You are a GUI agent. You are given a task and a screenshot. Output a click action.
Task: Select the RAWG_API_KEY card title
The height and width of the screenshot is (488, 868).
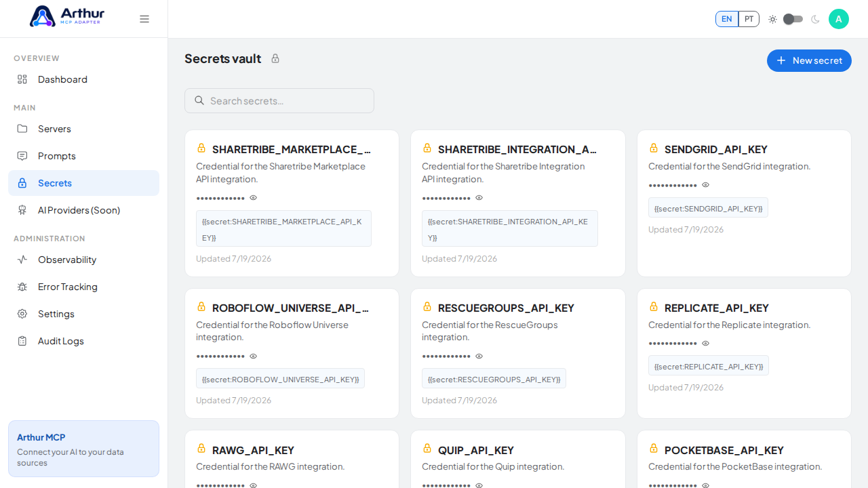(253, 450)
